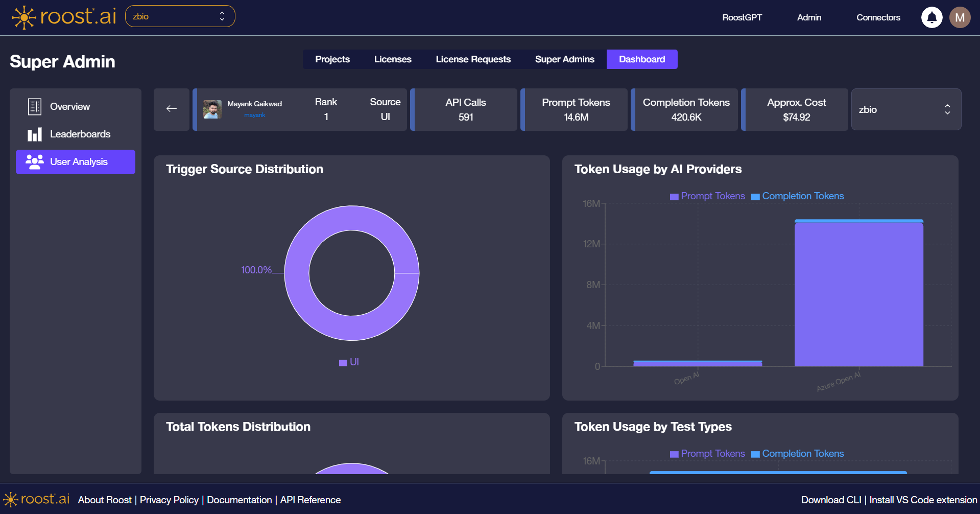Screen dimensions: 980x514
Task: Click the profile avatar with M
Action: coord(960,17)
